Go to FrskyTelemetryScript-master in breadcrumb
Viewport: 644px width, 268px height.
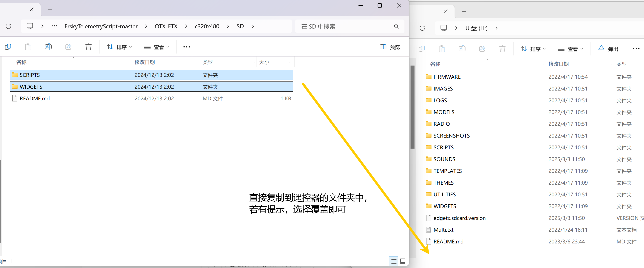[x=101, y=26]
